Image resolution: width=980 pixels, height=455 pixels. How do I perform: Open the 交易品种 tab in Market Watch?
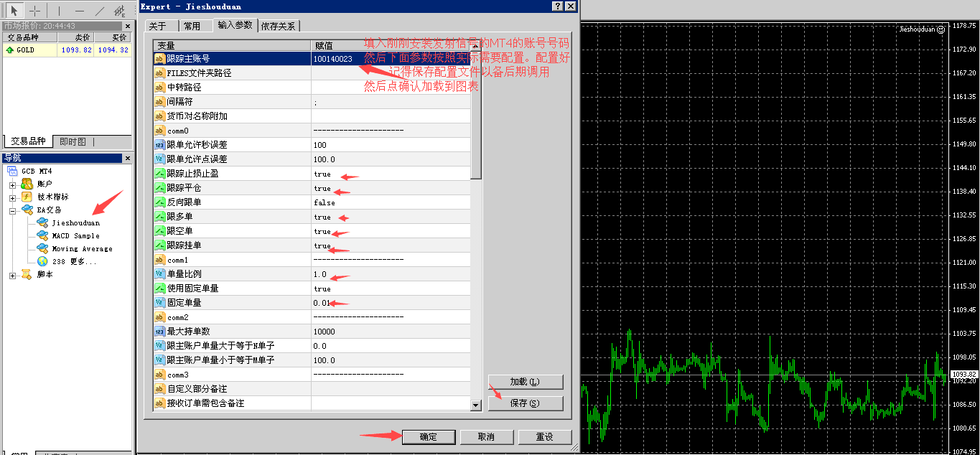(28, 141)
